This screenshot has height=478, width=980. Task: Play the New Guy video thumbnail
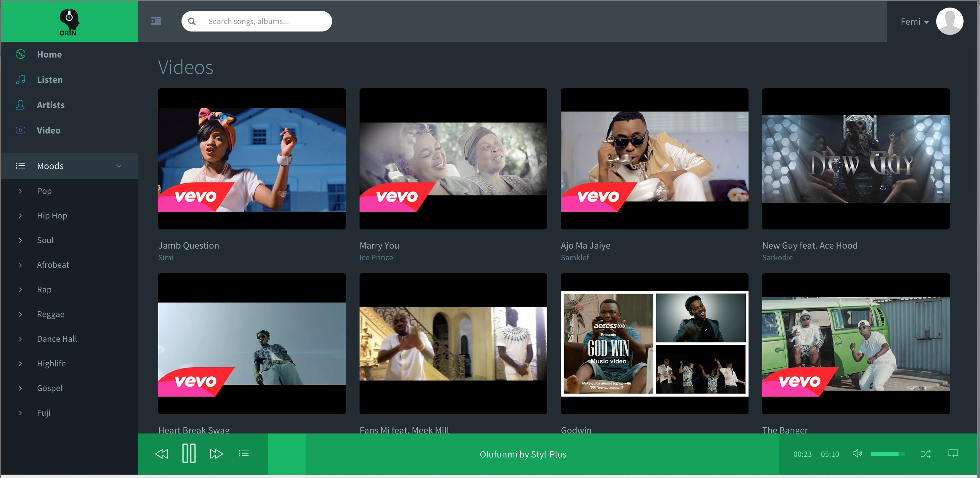pos(856,159)
